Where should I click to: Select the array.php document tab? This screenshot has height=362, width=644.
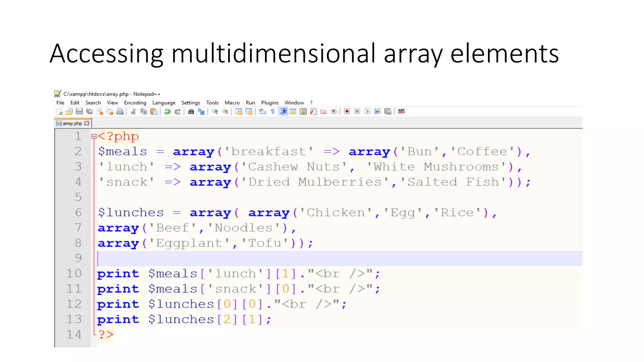(x=72, y=123)
